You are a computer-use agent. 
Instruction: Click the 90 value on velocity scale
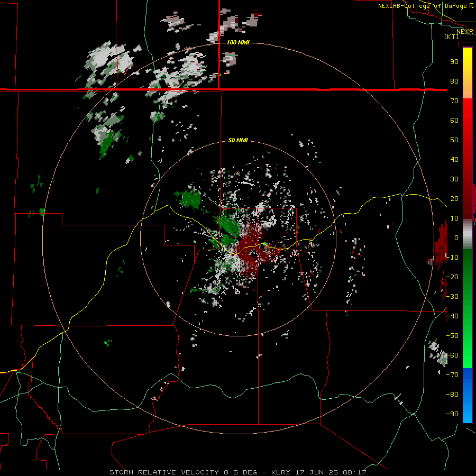pos(454,62)
